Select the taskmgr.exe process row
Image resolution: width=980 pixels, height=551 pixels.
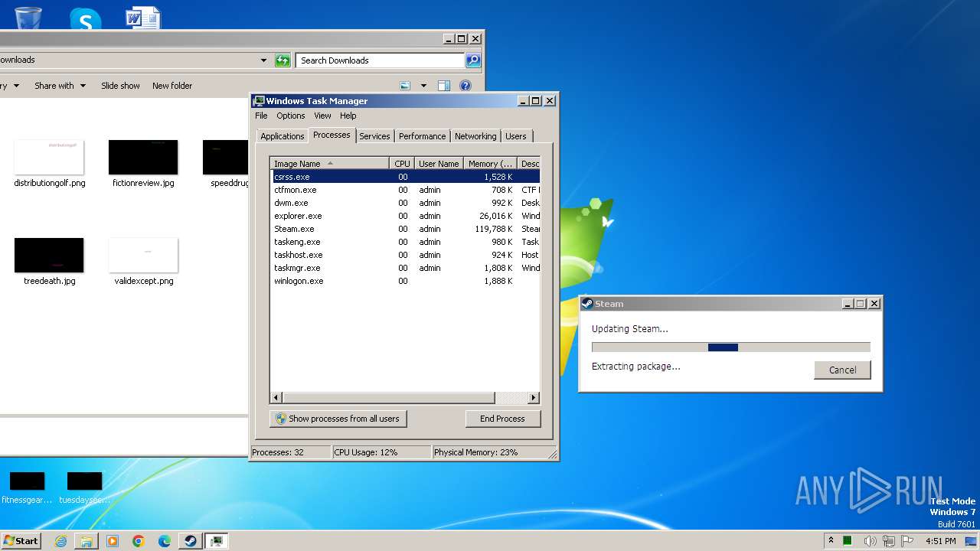405,268
